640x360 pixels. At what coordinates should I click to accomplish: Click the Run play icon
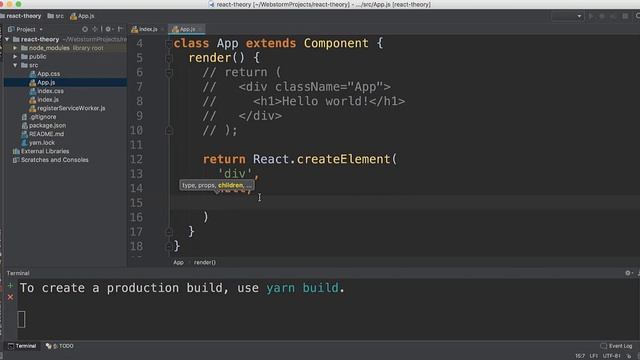point(591,16)
